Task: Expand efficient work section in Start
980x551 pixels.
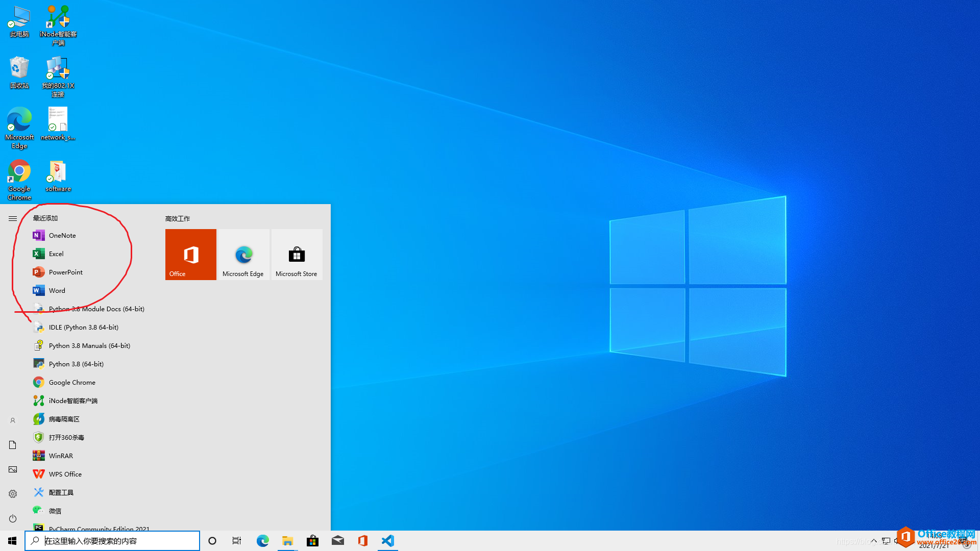Action: [177, 218]
